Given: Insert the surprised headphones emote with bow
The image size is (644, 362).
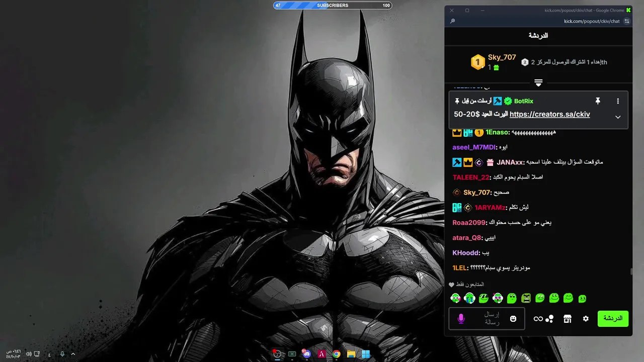Looking at the screenshot, I should pyautogui.click(x=498, y=298).
